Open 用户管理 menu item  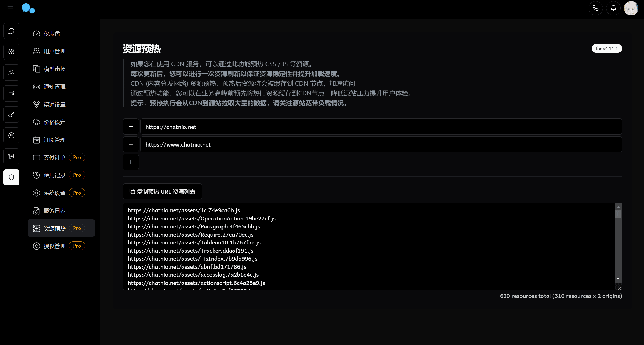[61, 51]
